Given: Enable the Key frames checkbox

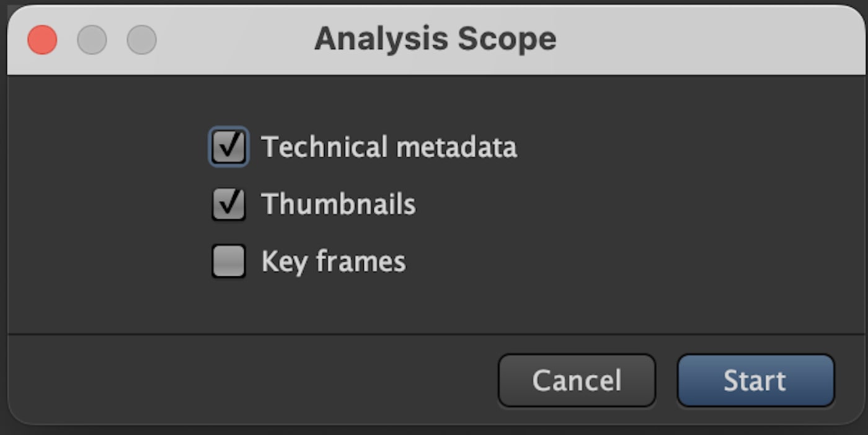Looking at the screenshot, I should pos(229,261).
